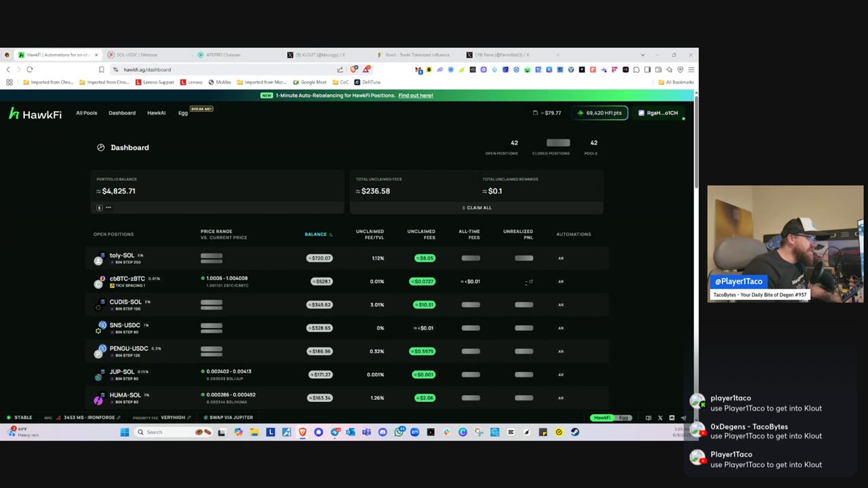Open the Google Meet bookmark

[310, 83]
